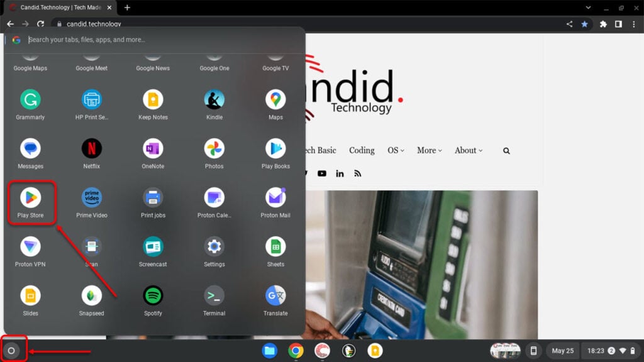Launch the Kindle app
The width and height of the screenshot is (644, 362).
click(x=214, y=100)
